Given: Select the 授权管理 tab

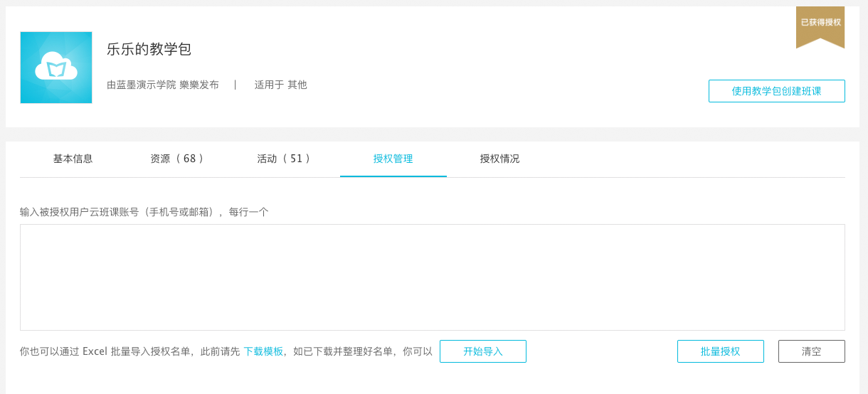Looking at the screenshot, I should 393,159.
